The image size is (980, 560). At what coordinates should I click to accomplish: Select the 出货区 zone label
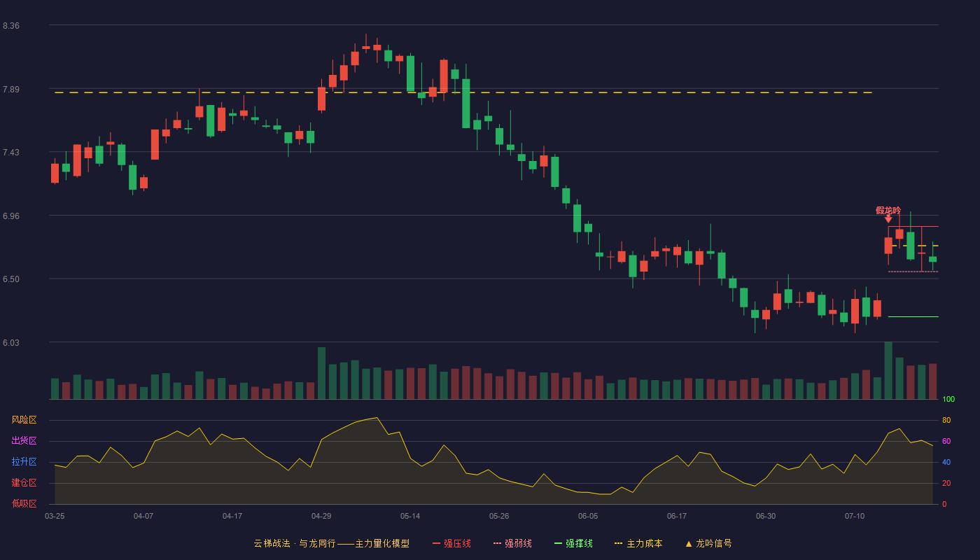pyautogui.click(x=24, y=441)
